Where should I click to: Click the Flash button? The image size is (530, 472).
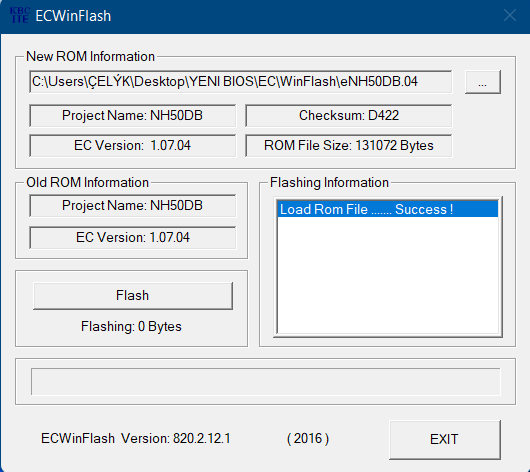click(133, 296)
